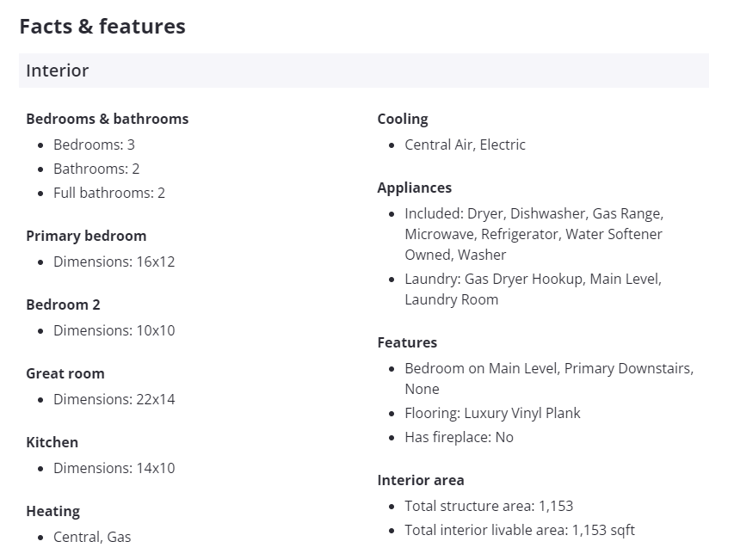Click the Appliances subheading
Viewport: 734px width, 560px height.
[x=414, y=188]
